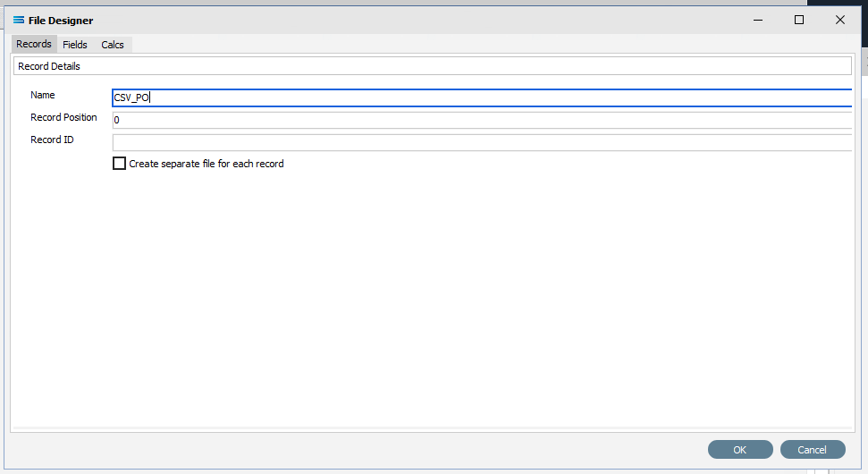The height and width of the screenshot is (474, 868).
Task: Enable Create separate file for each record
Action: 119,164
